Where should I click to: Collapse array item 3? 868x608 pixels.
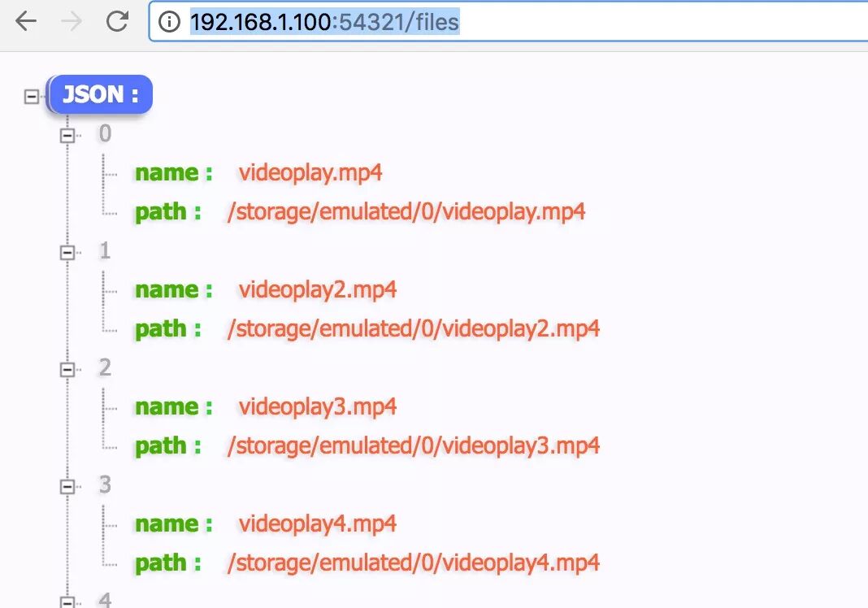pyautogui.click(x=67, y=487)
